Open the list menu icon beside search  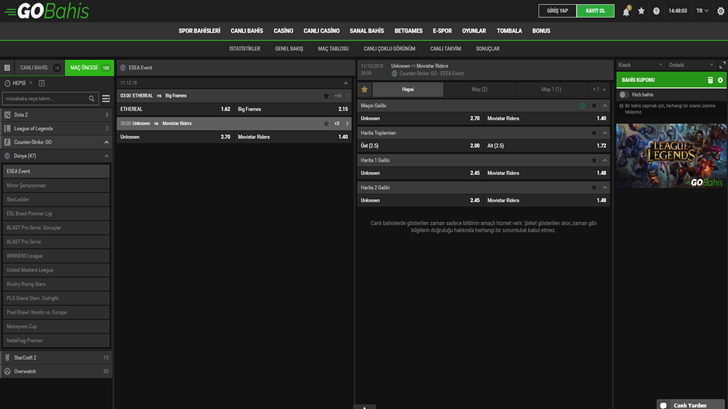[x=106, y=98]
